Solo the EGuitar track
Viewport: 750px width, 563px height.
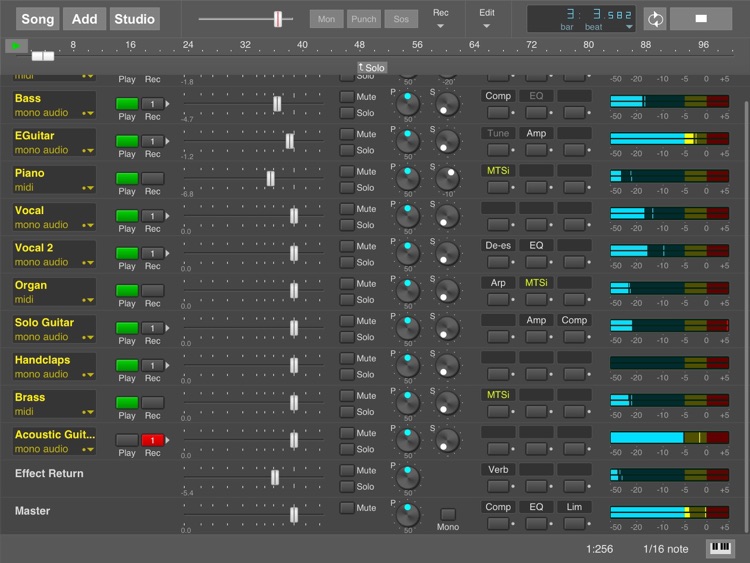[x=347, y=150]
